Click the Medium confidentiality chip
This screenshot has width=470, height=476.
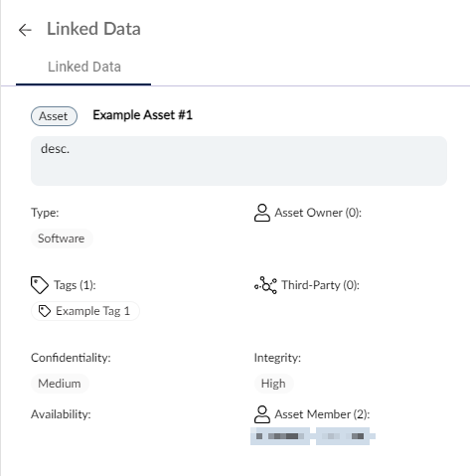(x=60, y=384)
